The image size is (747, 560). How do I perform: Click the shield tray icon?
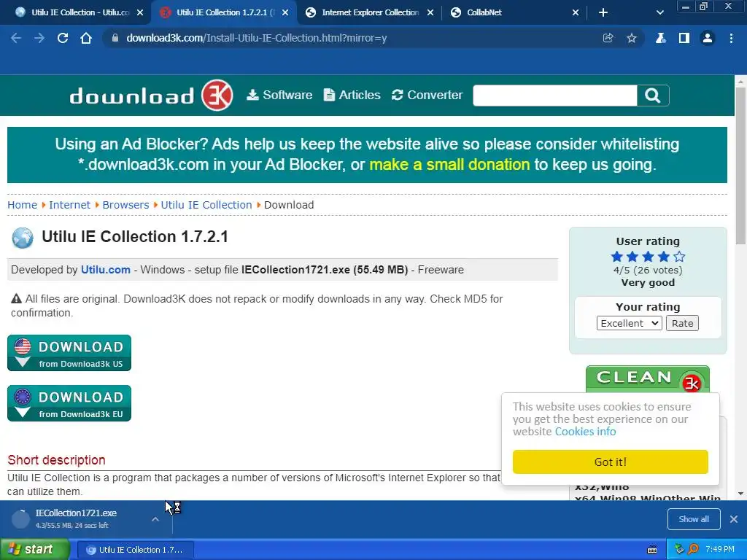679,549
